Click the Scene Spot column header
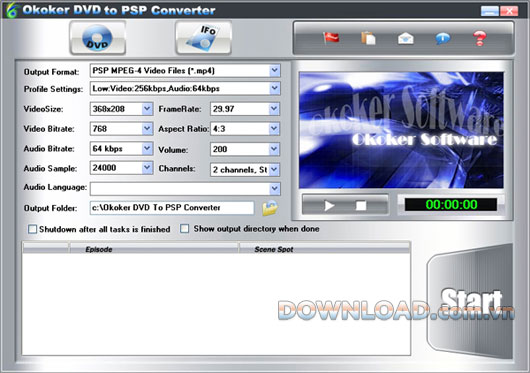The height and width of the screenshot is (373, 530). [324, 249]
